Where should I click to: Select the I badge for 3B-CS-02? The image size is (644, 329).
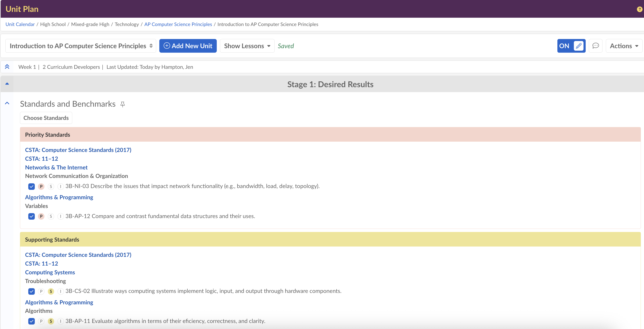61,291
